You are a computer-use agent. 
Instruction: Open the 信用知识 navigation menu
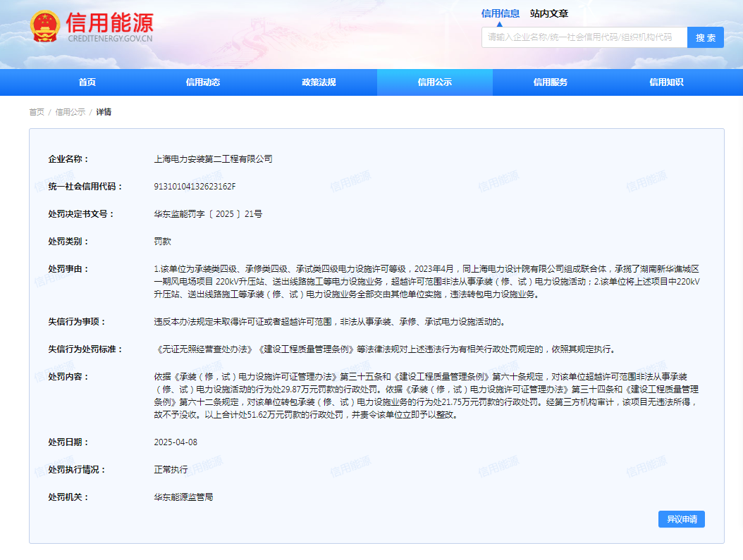coord(666,82)
